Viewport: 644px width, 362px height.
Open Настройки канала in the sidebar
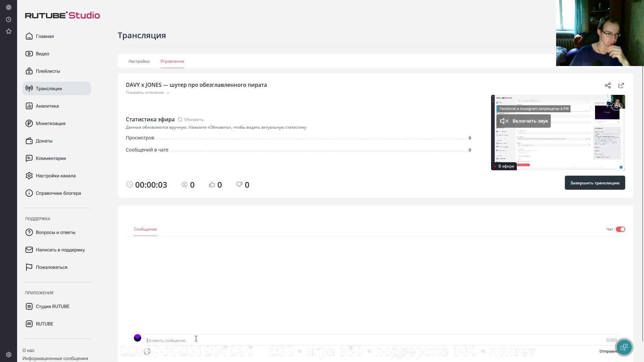55,176
